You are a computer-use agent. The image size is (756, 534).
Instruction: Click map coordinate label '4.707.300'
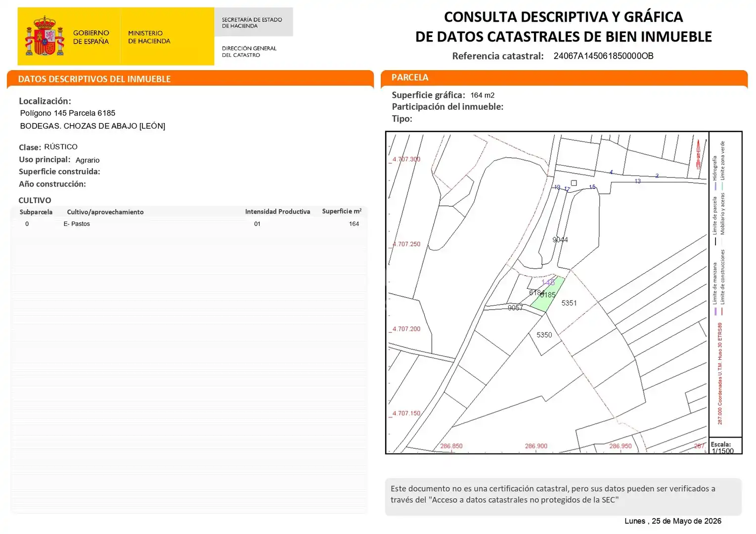[406, 160]
